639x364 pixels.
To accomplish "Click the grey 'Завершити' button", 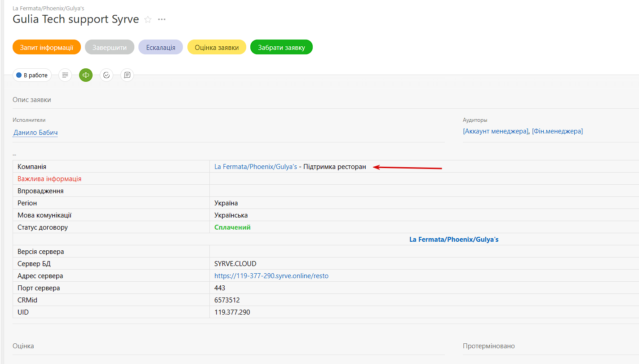I will [x=110, y=47].
